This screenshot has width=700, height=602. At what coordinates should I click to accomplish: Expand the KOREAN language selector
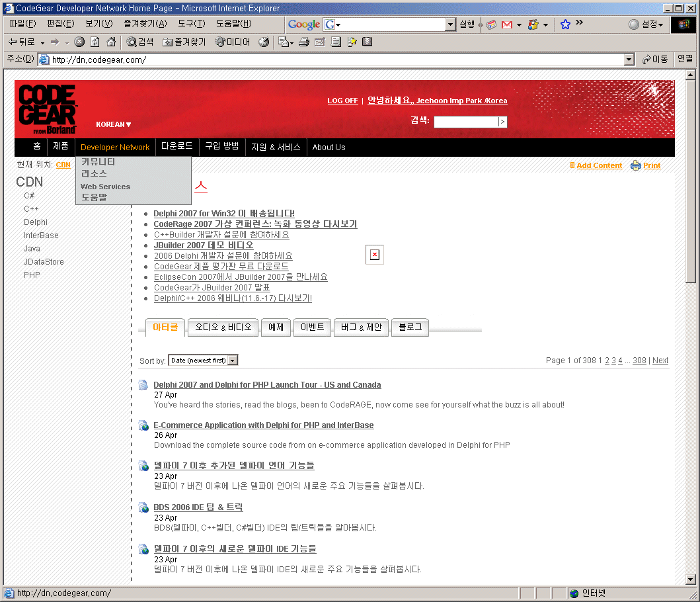coord(113,124)
